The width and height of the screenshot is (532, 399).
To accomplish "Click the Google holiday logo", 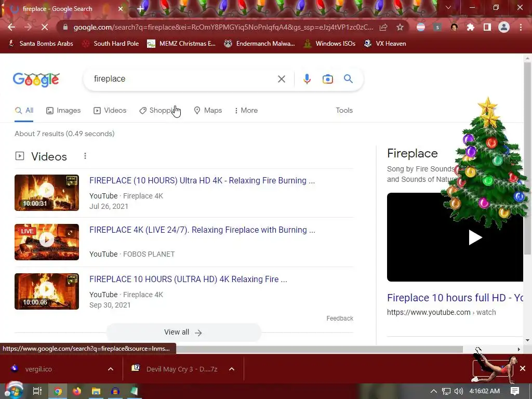I will click(x=36, y=79).
